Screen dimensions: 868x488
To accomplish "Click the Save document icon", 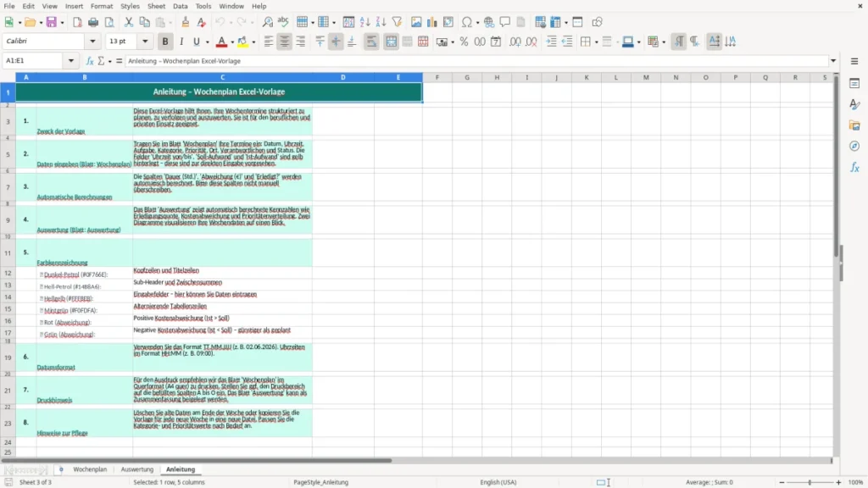I will coord(52,22).
